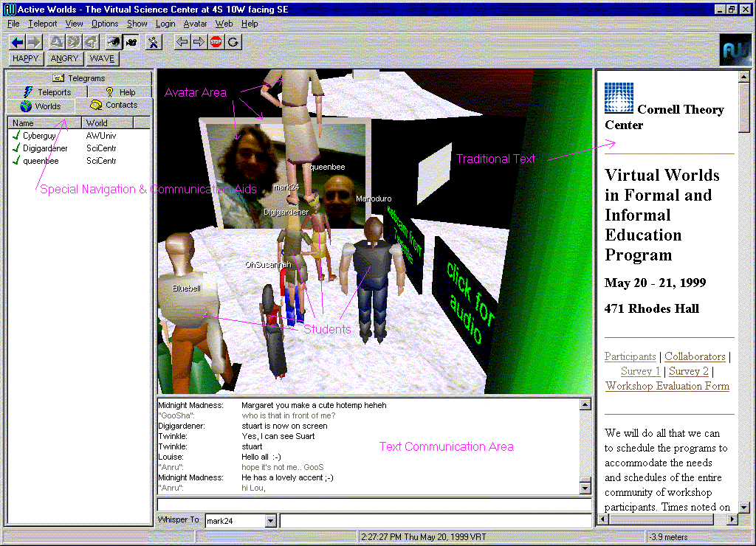This screenshot has width=756, height=546.
Task: Click the web pane scroll down arrow
Action: (744, 508)
